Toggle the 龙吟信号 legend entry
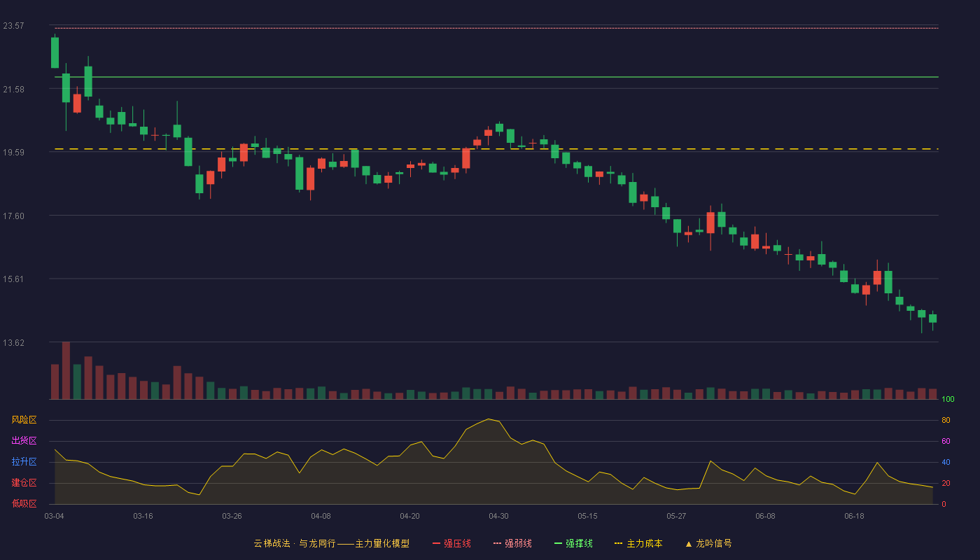The height and width of the screenshot is (560, 980). pos(708,543)
